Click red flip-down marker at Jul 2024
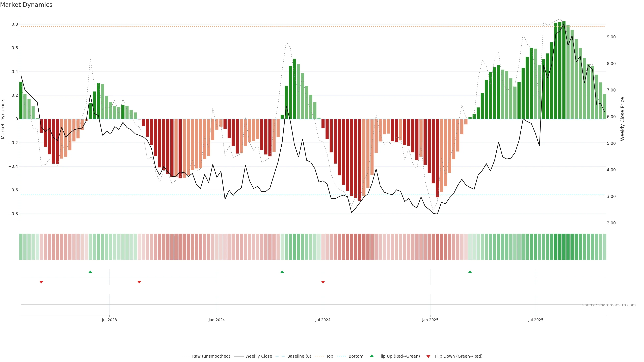Screen dimensions: 644x362 click(x=323, y=282)
